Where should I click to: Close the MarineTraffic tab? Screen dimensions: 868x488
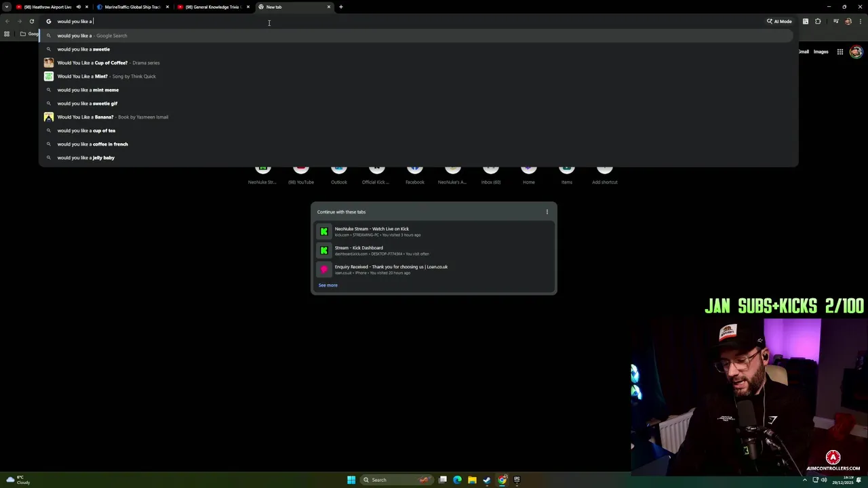pyautogui.click(x=167, y=7)
